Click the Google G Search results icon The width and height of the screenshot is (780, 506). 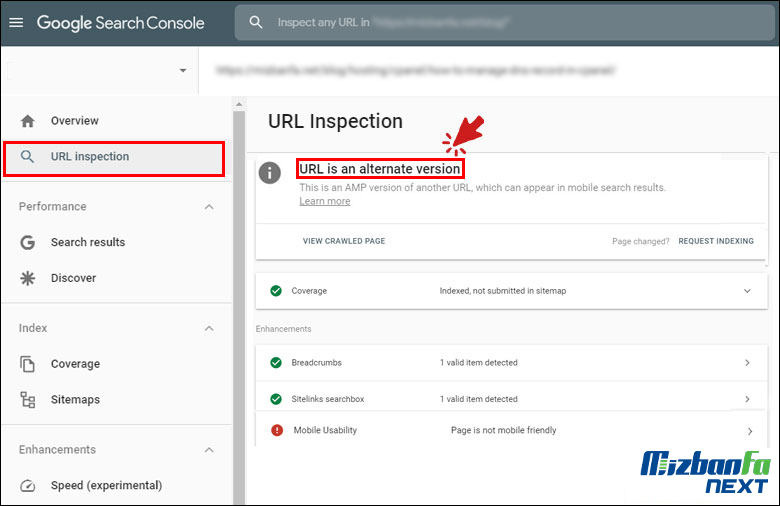coord(27,242)
